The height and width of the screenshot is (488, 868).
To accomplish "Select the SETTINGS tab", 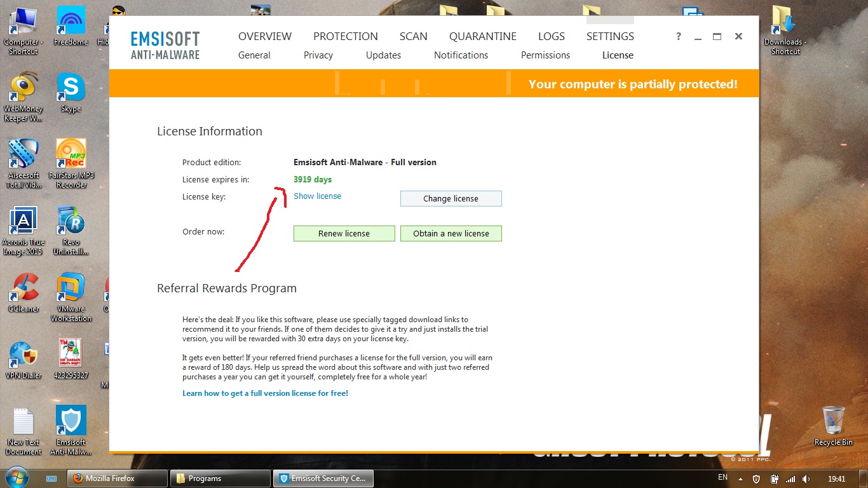I will 610,36.
